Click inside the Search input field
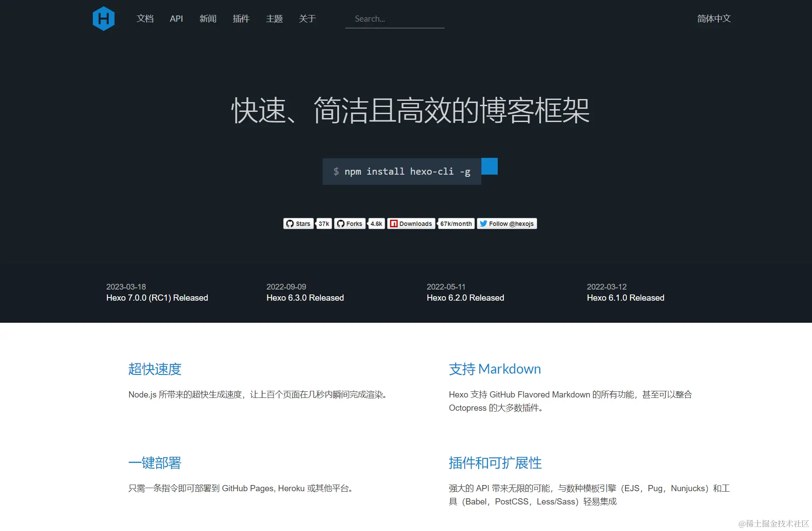Image resolution: width=812 pixels, height=531 pixels. pyautogui.click(x=395, y=19)
